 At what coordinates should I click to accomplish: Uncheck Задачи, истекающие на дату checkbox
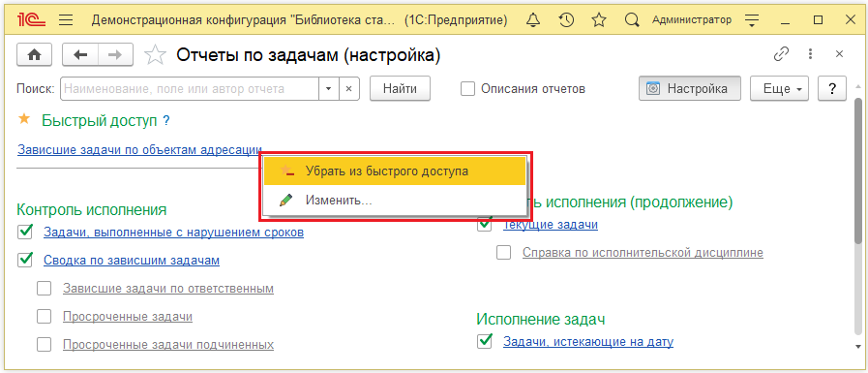[485, 341]
